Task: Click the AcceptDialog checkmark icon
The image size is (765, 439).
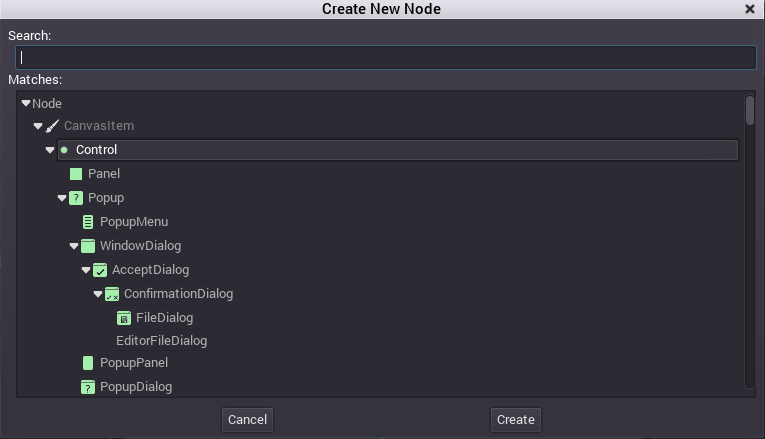Action: (100, 270)
